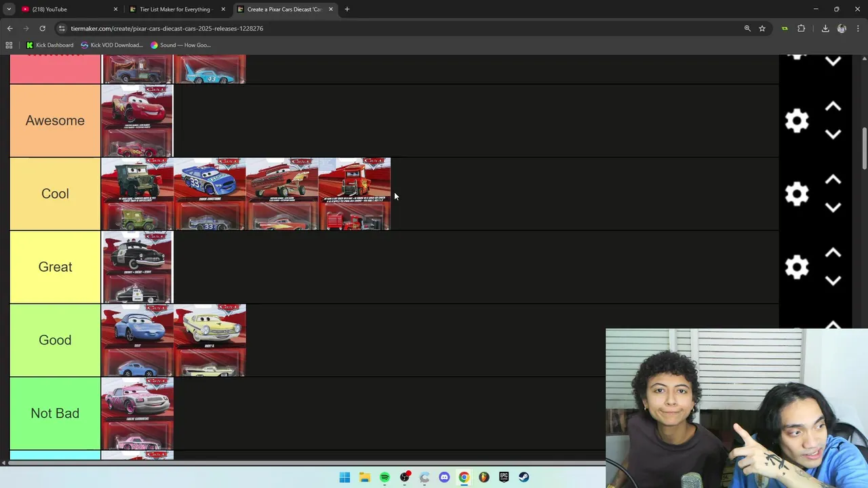The height and width of the screenshot is (488, 868).
Task: Click down chevron of topmost red tier
Action: [833, 61]
